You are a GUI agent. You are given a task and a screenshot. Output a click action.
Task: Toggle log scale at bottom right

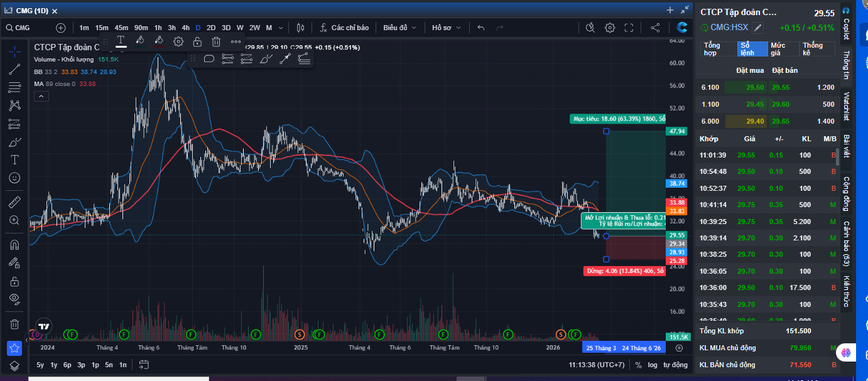click(x=653, y=365)
